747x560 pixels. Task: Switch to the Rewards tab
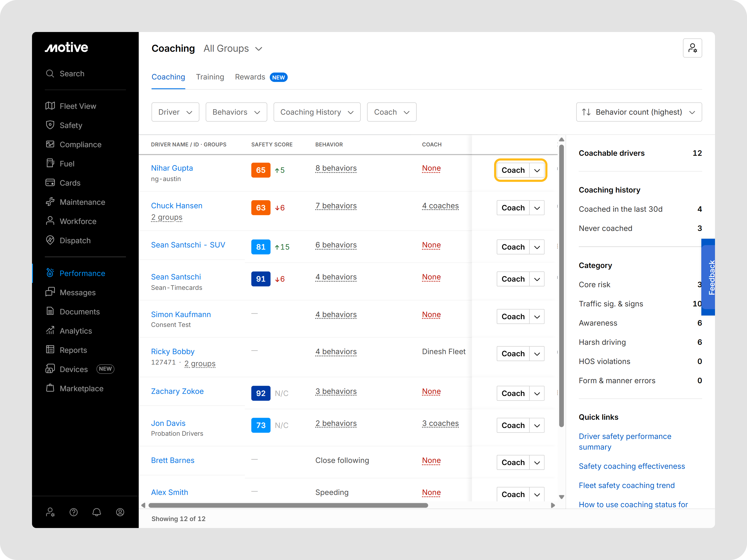[x=250, y=77]
